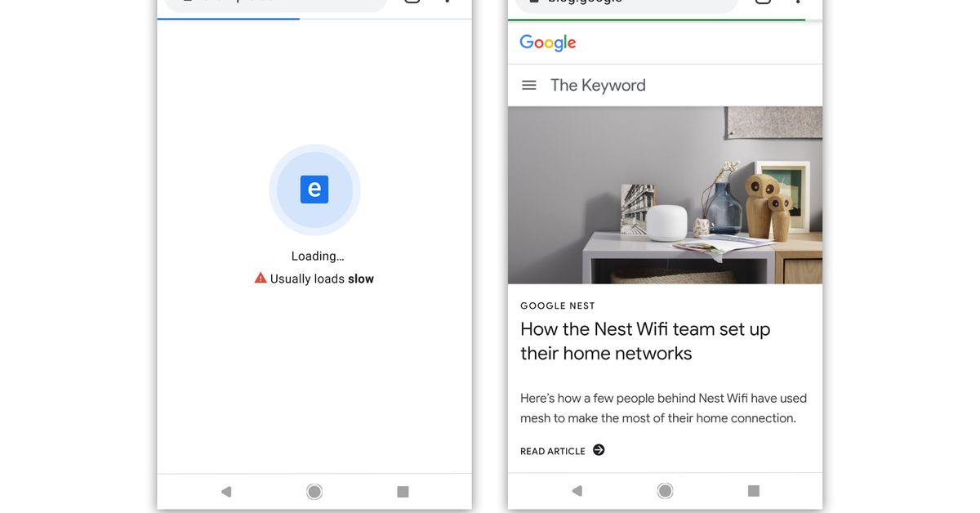The height and width of the screenshot is (513, 980).
Task: Tap the right phone's recents square button
Action: tap(753, 490)
